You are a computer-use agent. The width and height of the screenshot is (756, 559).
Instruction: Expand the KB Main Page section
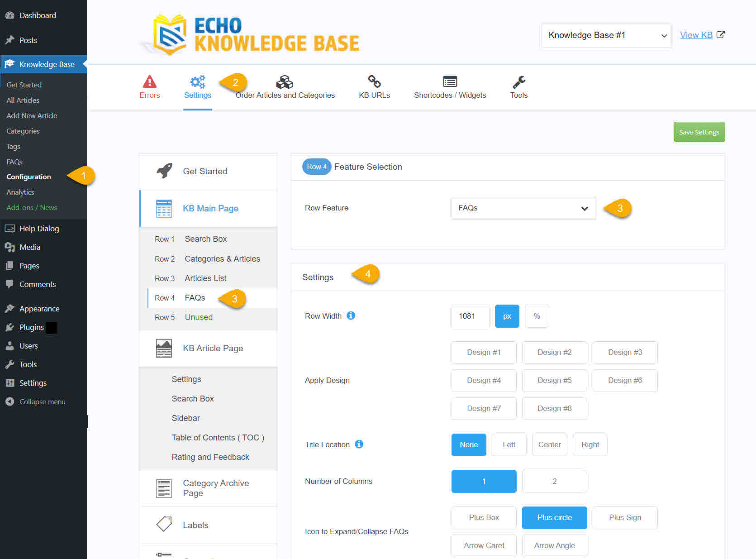208,208
